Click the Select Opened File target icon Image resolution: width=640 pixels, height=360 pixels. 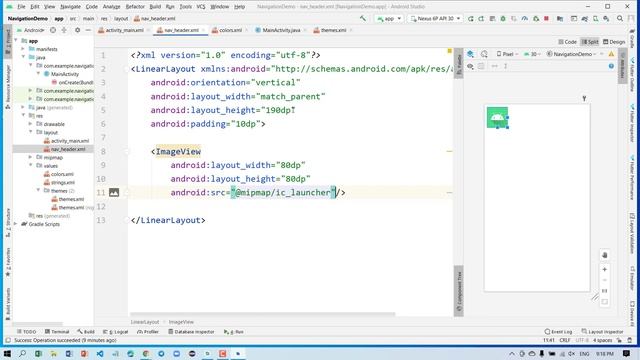[x=53, y=30]
